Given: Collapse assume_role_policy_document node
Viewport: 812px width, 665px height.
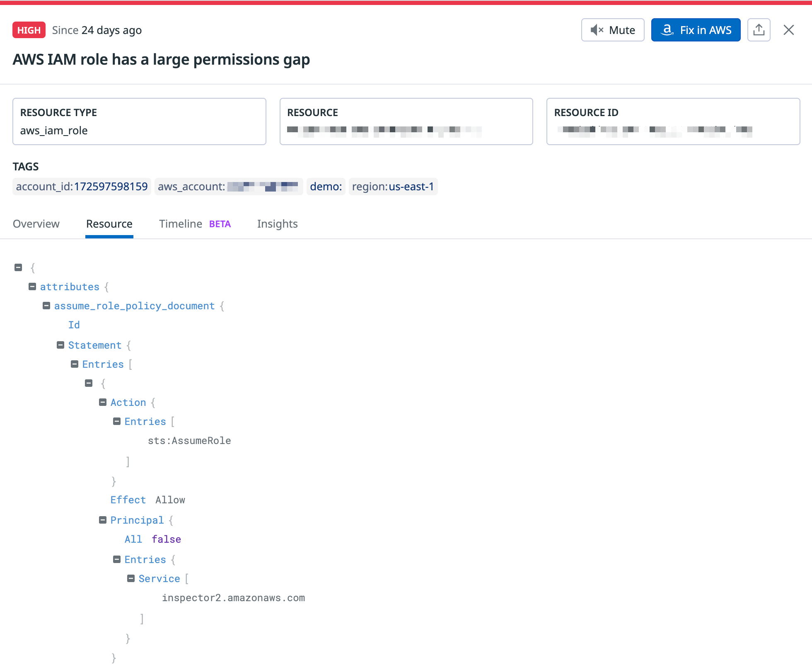Looking at the screenshot, I should (x=46, y=306).
